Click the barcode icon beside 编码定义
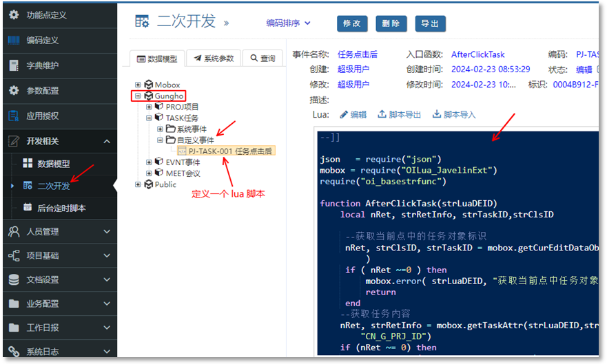Screen dimensions: 607x364 click(x=14, y=41)
